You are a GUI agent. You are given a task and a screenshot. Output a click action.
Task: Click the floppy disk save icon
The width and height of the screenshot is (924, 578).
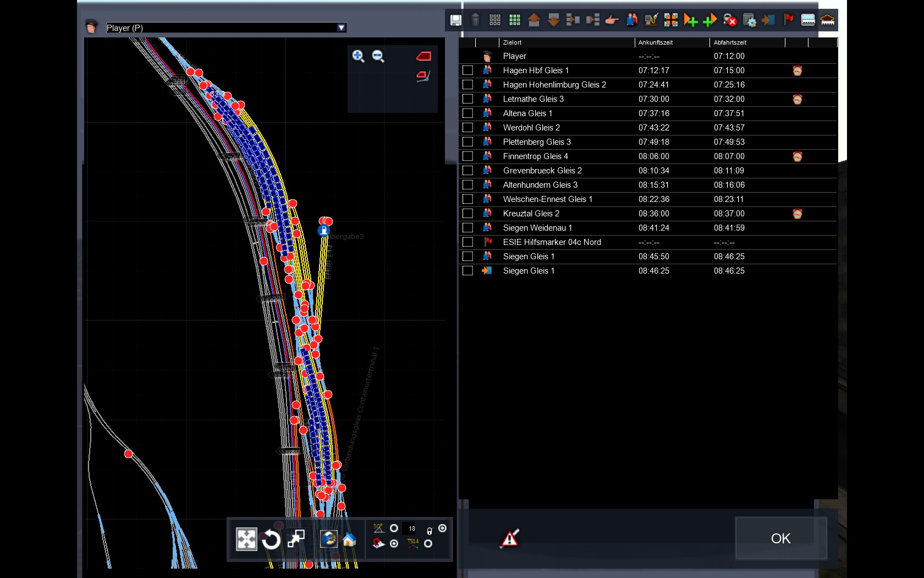[x=455, y=20]
